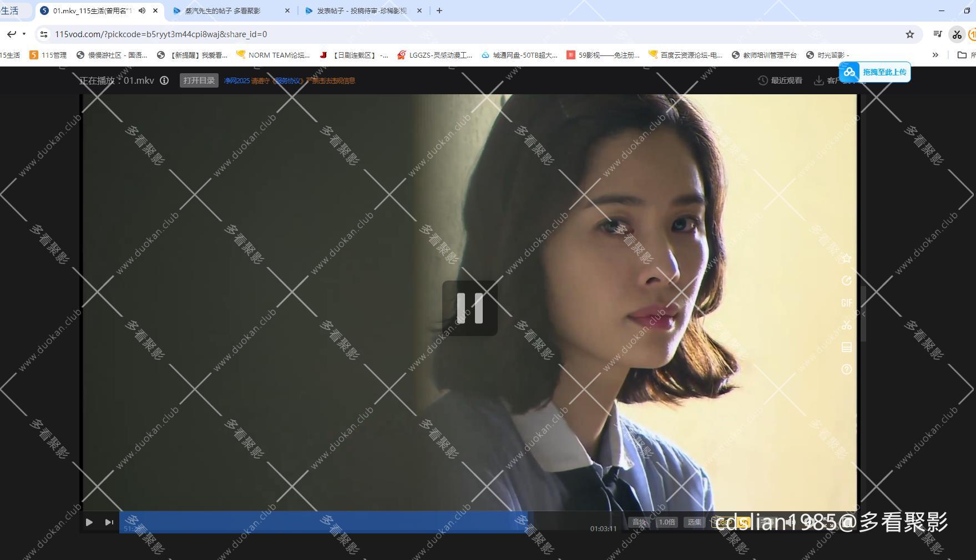Open the 音轨 audio track selector
Screen dimensions: 976x560
click(x=639, y=522)
